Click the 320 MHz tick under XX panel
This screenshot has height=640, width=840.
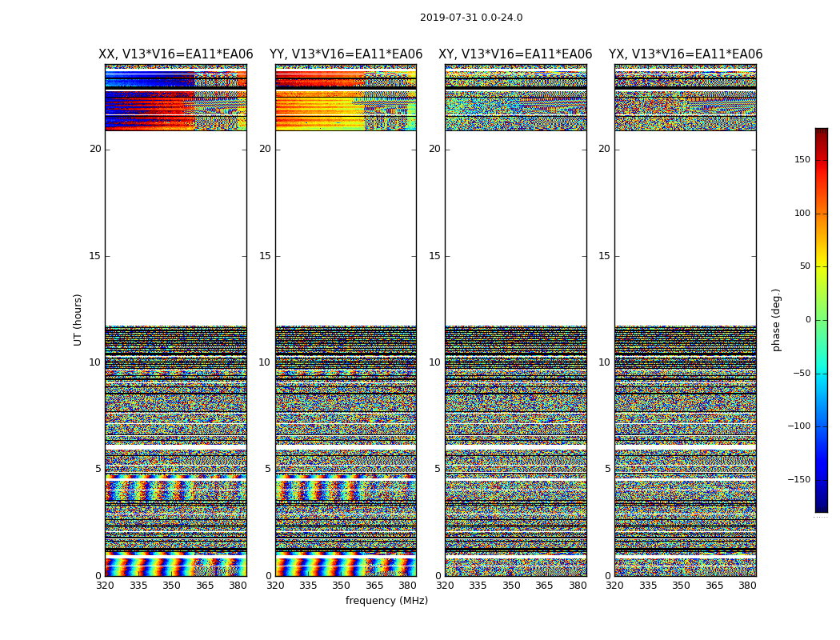(x=105, y=586)
